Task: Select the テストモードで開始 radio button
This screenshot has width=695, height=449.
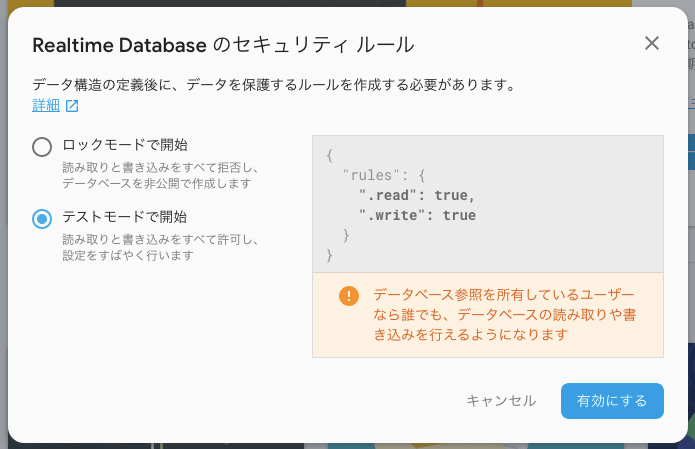Action: 42,219
